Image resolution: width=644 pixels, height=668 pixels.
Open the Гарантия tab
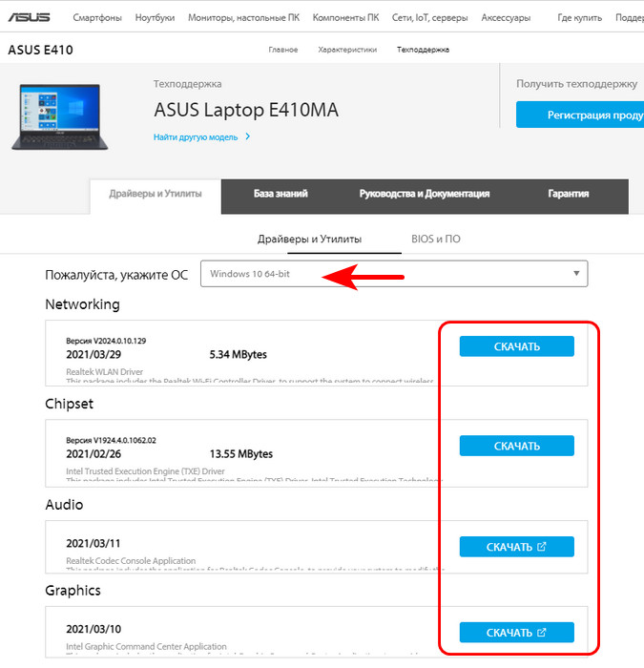569,194
